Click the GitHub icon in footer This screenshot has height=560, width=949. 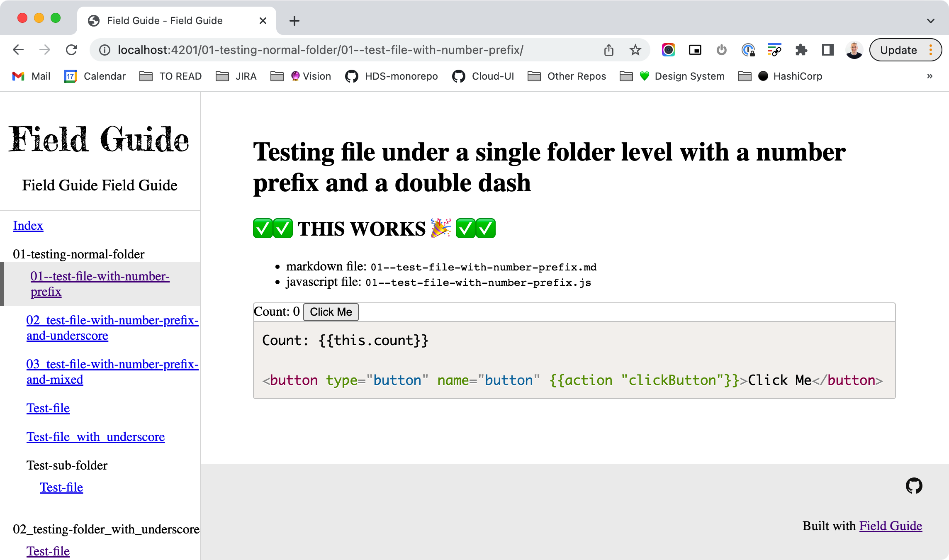914,485
